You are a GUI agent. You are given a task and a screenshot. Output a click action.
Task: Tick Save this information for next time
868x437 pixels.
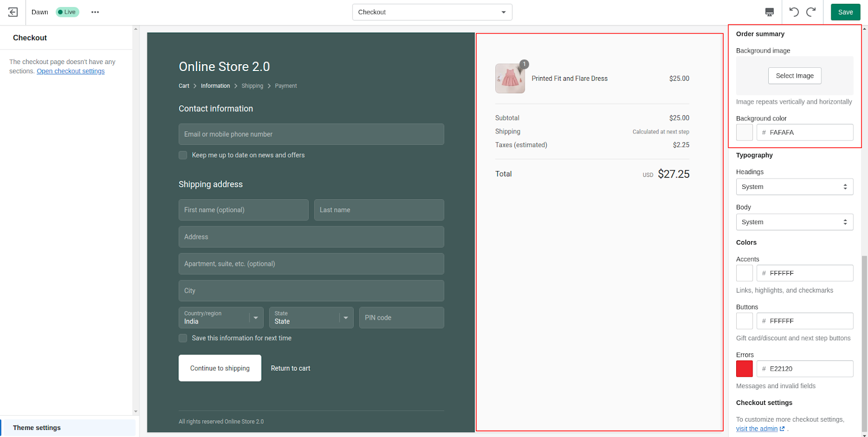pos(183,338)
